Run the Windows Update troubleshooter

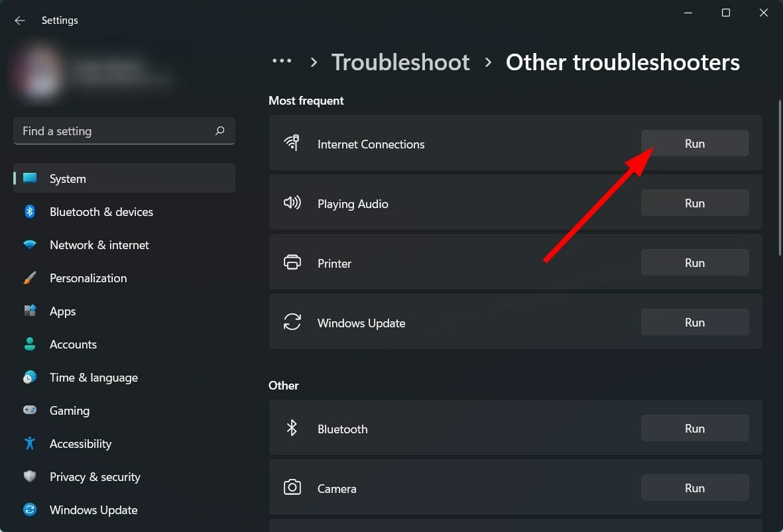(x=694, y=322)
